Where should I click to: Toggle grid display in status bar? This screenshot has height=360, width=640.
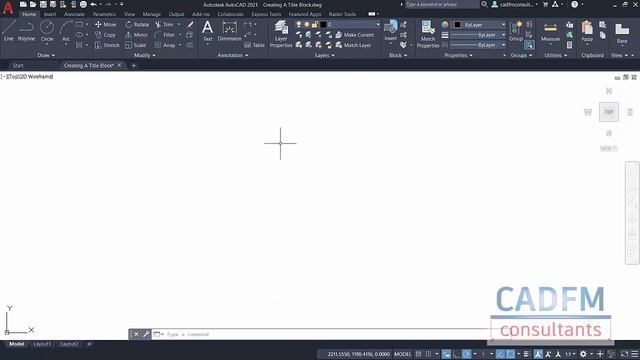pyautogui.click(x=418, y=354)
